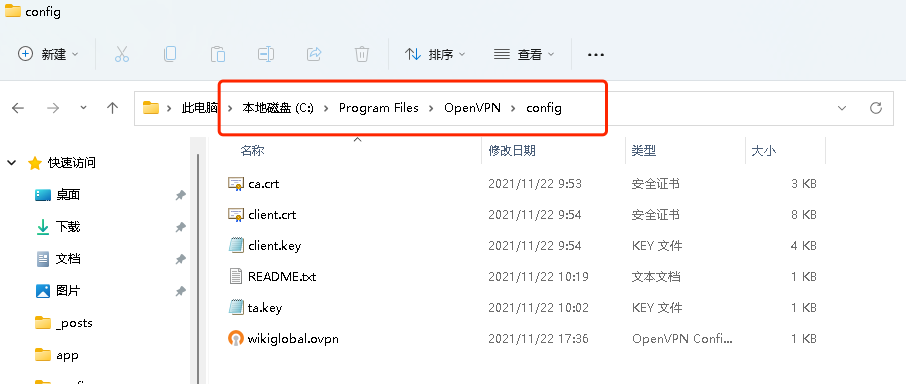The image size is (906, 384).
Task: Click the client.crt certificate icon
Action: click(236, 215)
